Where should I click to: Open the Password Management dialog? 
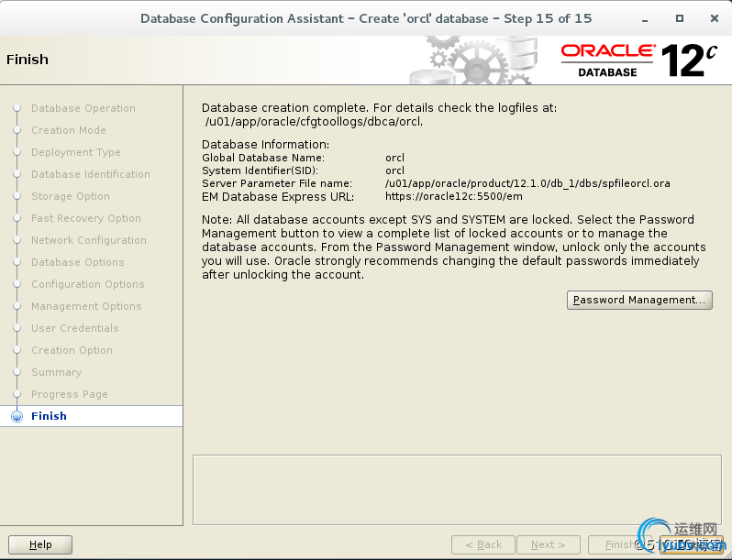tap(639, 300)
